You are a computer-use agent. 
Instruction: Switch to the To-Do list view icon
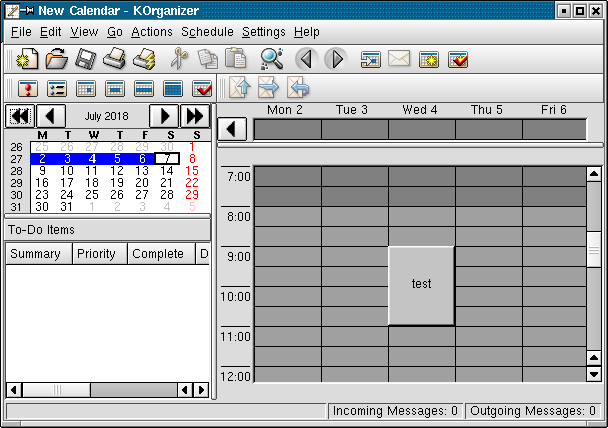click(x=202, y=89)
